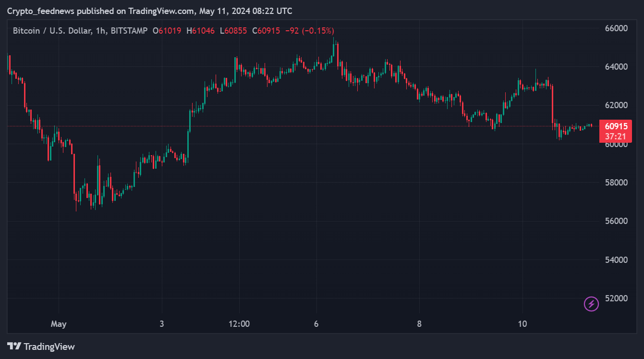Click the 12:00 label on the time axis
This screenshot has height=359, width=644.
click(239, 324)
